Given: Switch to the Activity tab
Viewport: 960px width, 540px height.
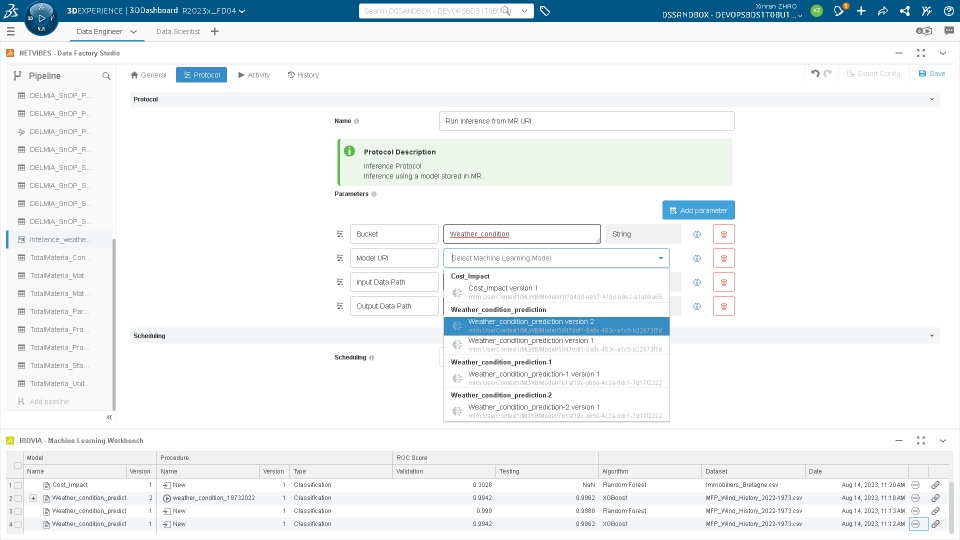Looking at the screenshot, I should tap(253, 75).
